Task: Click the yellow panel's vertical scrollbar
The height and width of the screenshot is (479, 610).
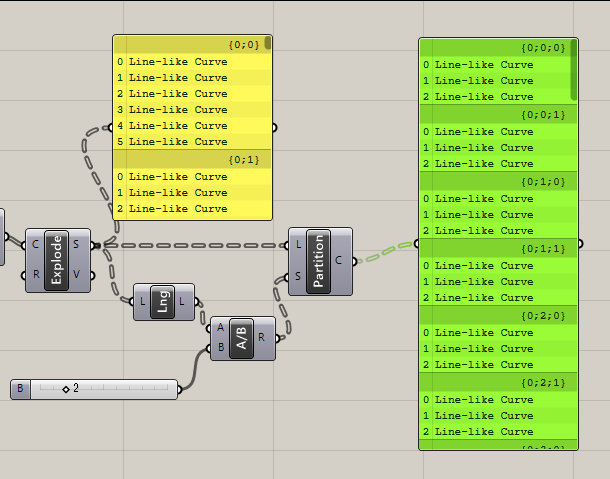Action: [268, 43]
